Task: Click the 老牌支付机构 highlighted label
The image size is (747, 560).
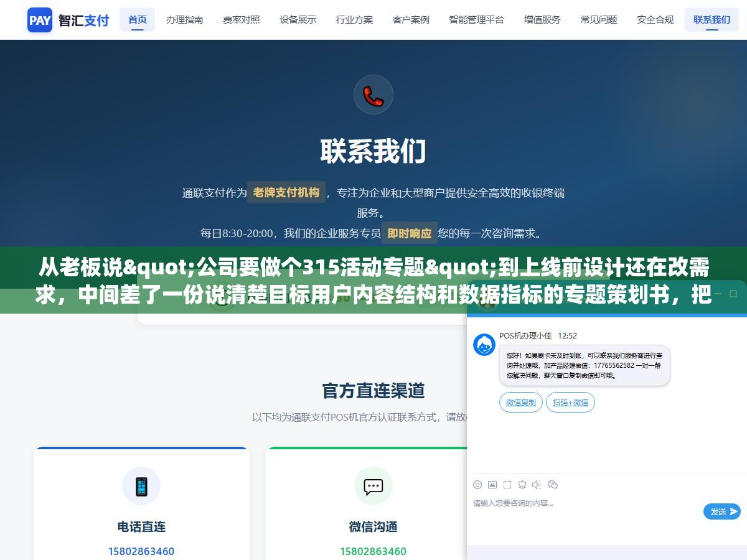Action: click(286, 192)
